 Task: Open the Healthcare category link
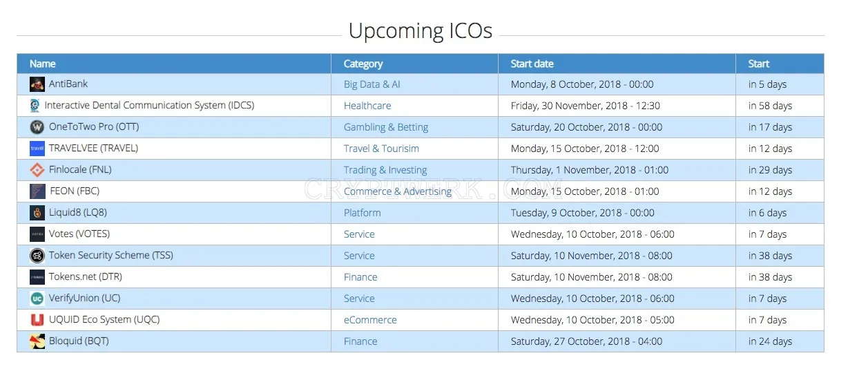367,106
